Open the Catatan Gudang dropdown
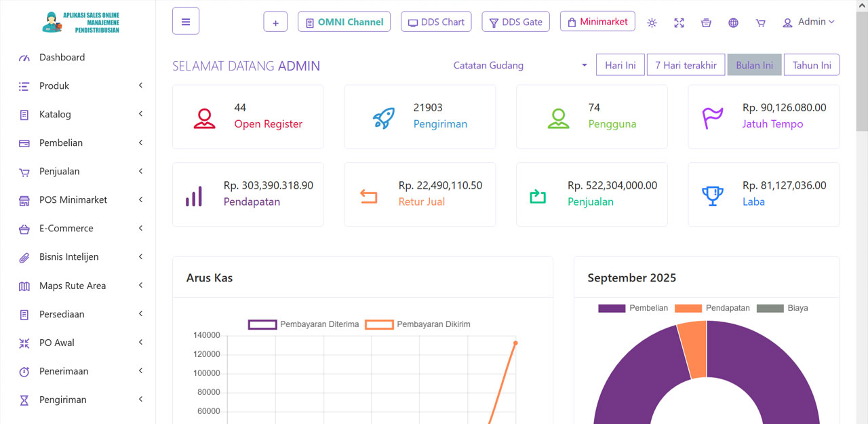Screen dimensions: 868x424 tap(520, 65)
